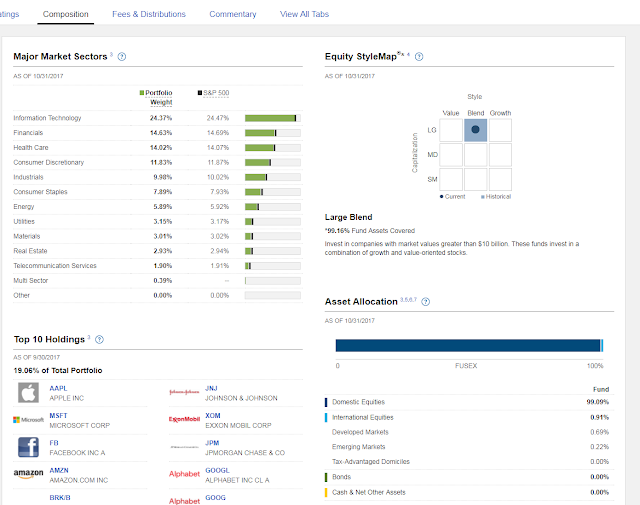640x505 pixels.
Task: Open the XOM ticker link
Action: tap(213, 416)
